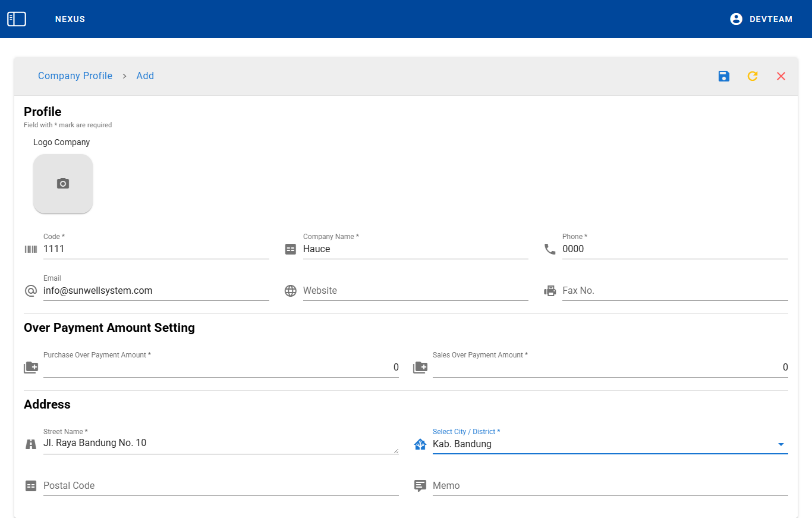
Task: Focus the Code input field
Action: 156,249
